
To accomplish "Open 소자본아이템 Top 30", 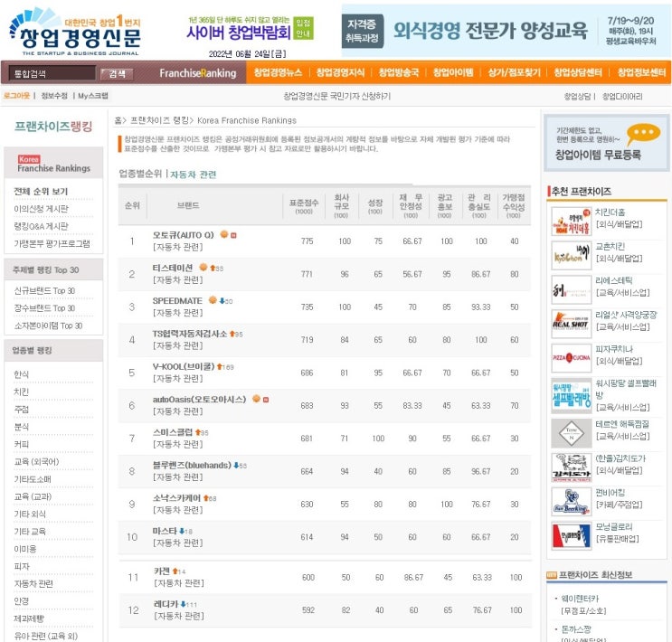I will (x=48, y=326).
